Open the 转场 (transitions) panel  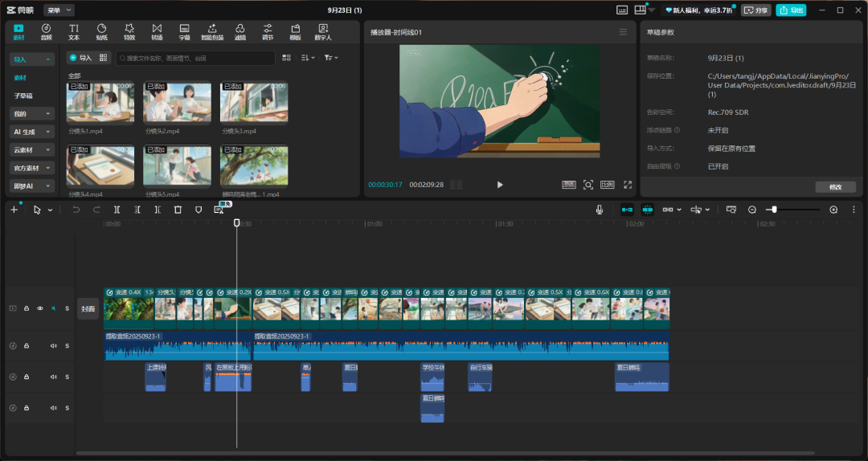pos(157,32)
